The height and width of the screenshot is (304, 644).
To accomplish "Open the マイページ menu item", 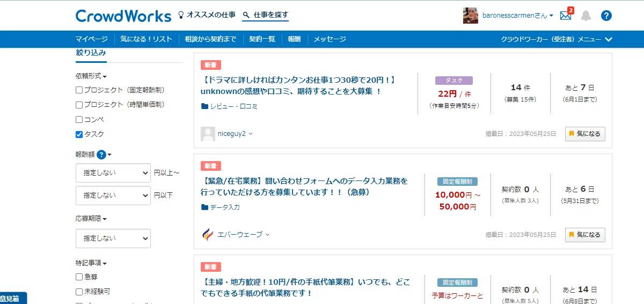I will (x=92, y=39).
